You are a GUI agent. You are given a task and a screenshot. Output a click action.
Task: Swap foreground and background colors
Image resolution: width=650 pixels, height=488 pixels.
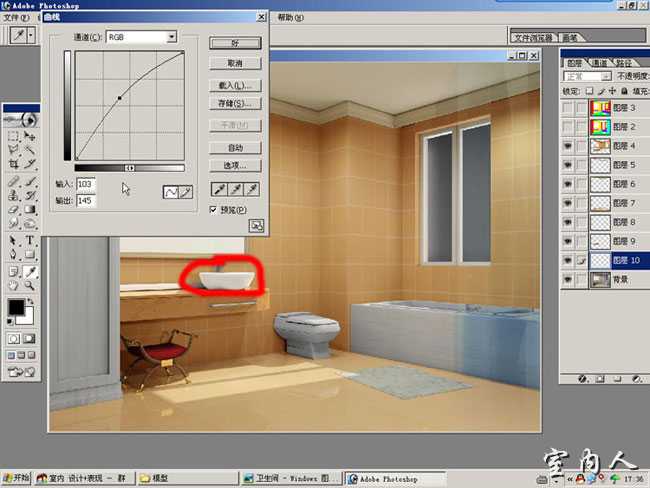(31, 301)
